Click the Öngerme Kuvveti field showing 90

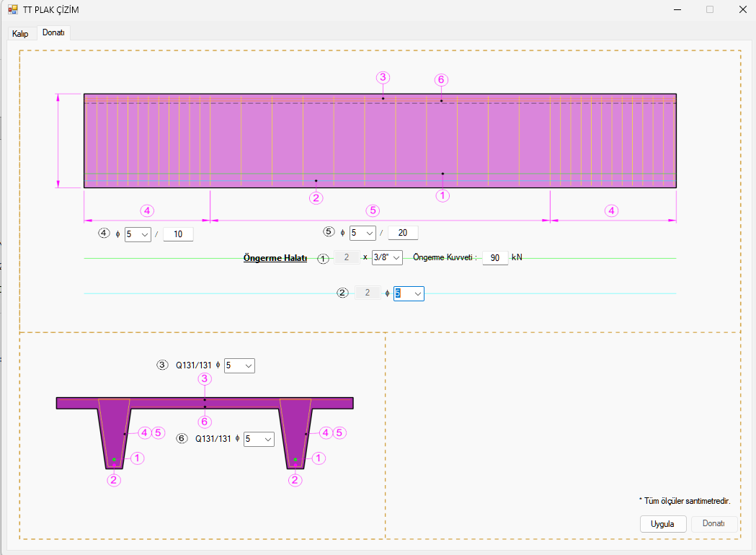click(495, 258)
